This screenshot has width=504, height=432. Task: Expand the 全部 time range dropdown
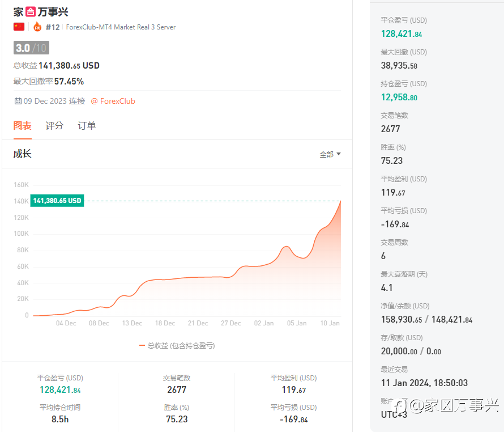(x=330, y=155)
